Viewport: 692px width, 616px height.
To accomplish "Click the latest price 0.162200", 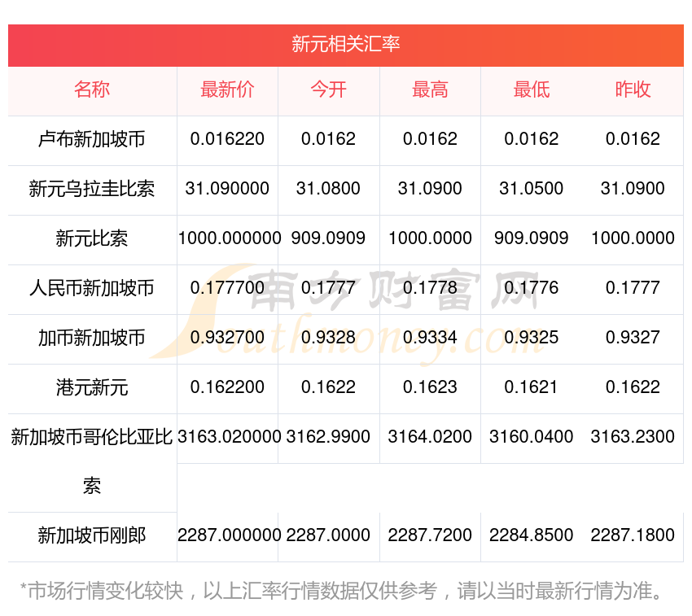I will (x=227, y=387).
